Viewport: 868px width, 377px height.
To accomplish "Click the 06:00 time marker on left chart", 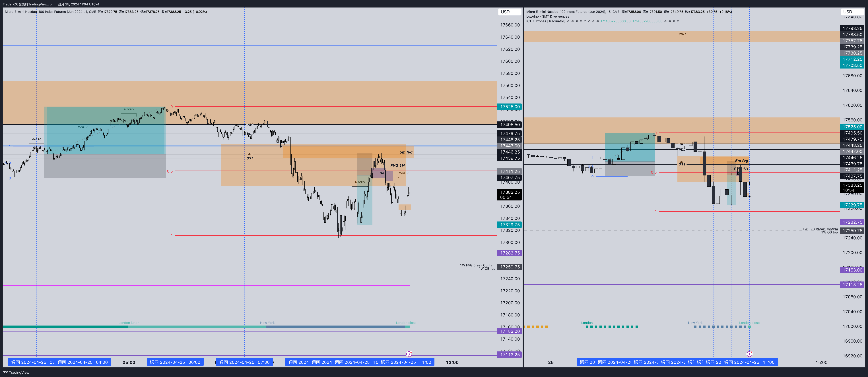I will click(x=175, y=362).
